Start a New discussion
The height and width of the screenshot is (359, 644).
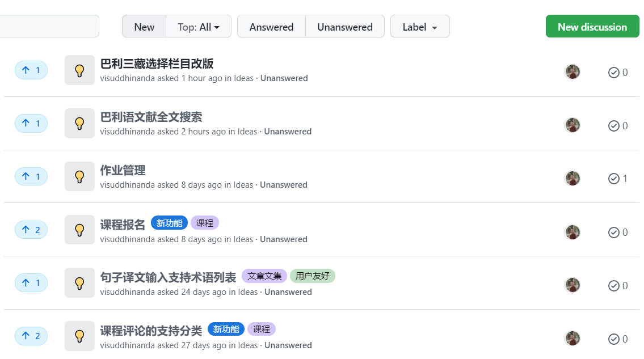592,27
